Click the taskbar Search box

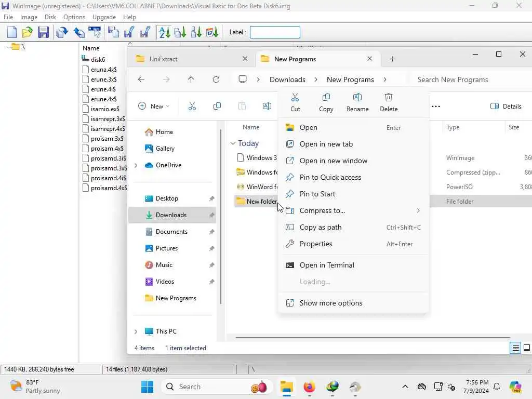217,387
